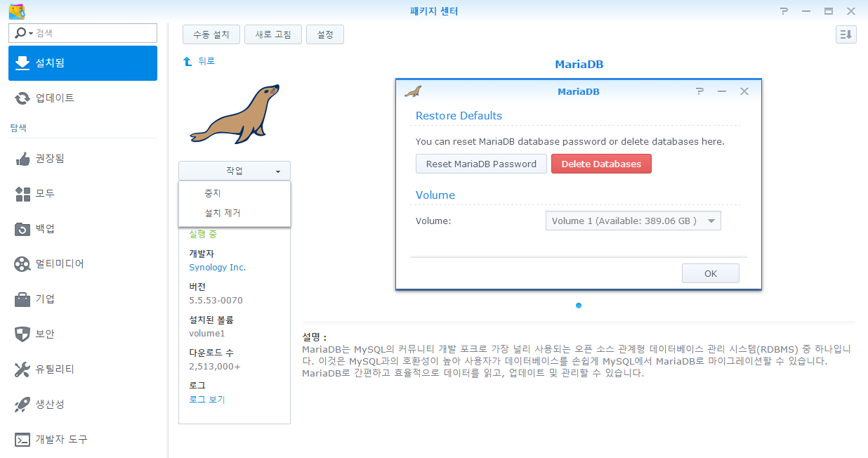This screenshot has height=458, width=868.
Task: Open the Developer Tools terminal icon
Action: coord(22,440)
